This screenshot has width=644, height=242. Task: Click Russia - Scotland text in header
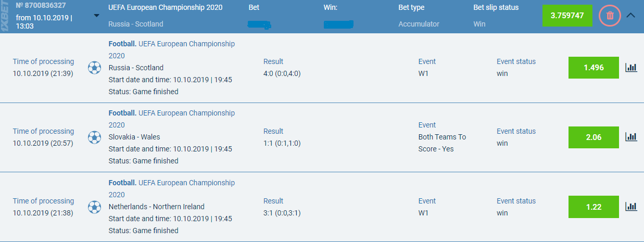pos(136,24)
